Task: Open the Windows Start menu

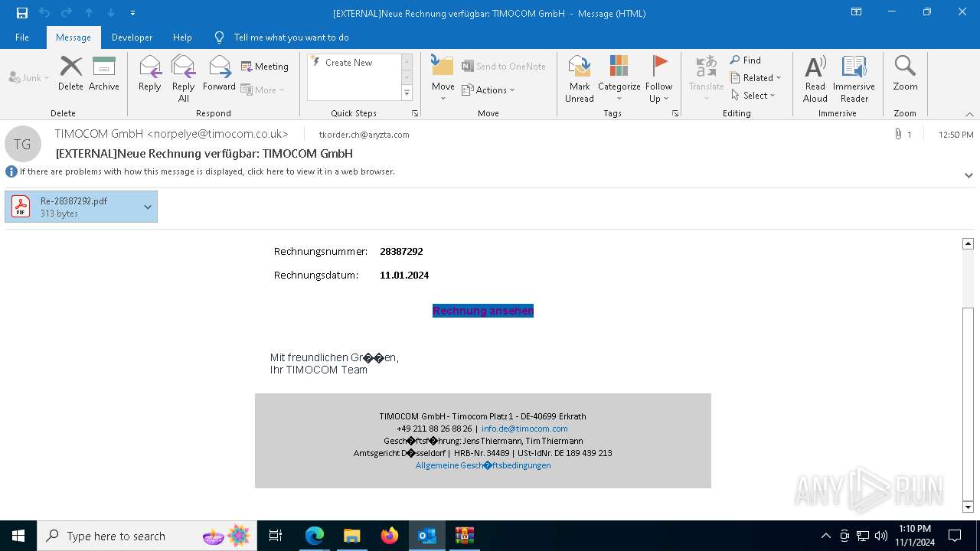Action: coord(18,536)
